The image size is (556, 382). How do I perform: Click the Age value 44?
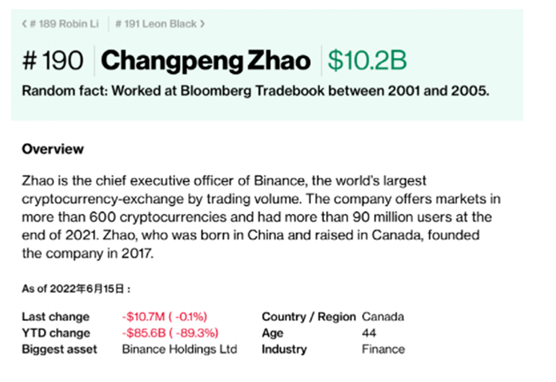click(369, 333)
